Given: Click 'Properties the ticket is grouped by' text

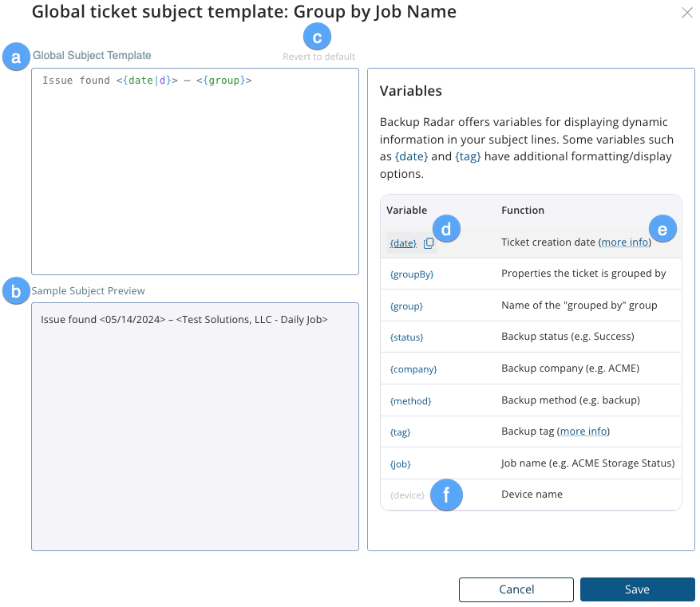Looking at the screenshot, I should 583,274.
